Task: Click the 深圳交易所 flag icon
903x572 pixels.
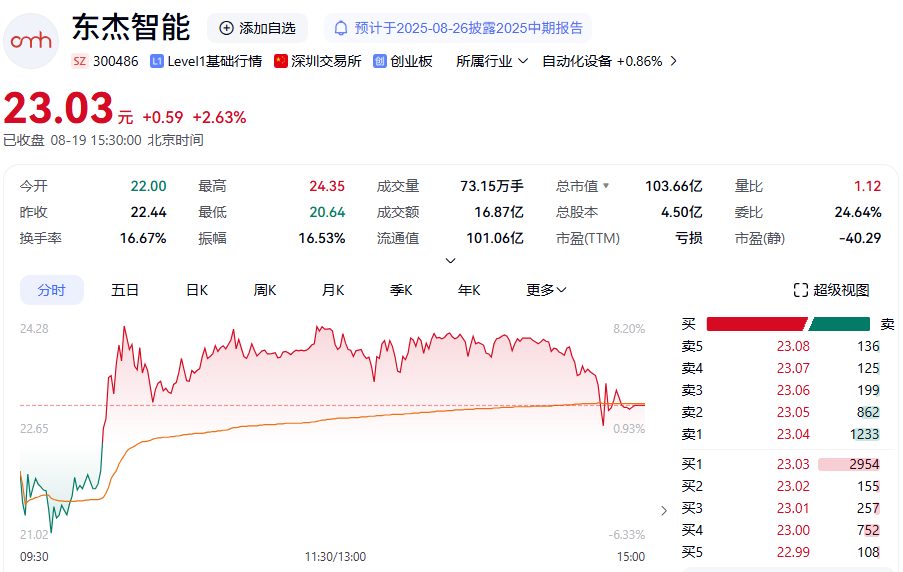Action: click(x=281, y=61)
